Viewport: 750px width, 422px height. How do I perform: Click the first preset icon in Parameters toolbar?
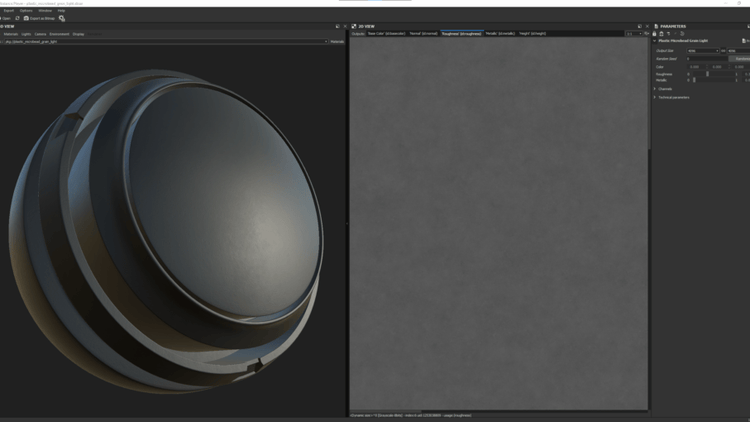655,34
